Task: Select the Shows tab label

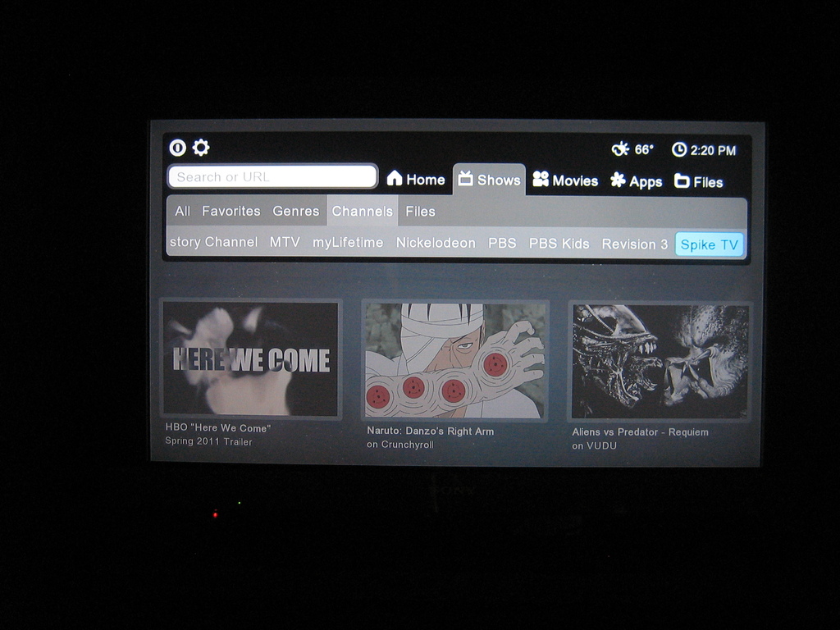Action: click(499, 180)
